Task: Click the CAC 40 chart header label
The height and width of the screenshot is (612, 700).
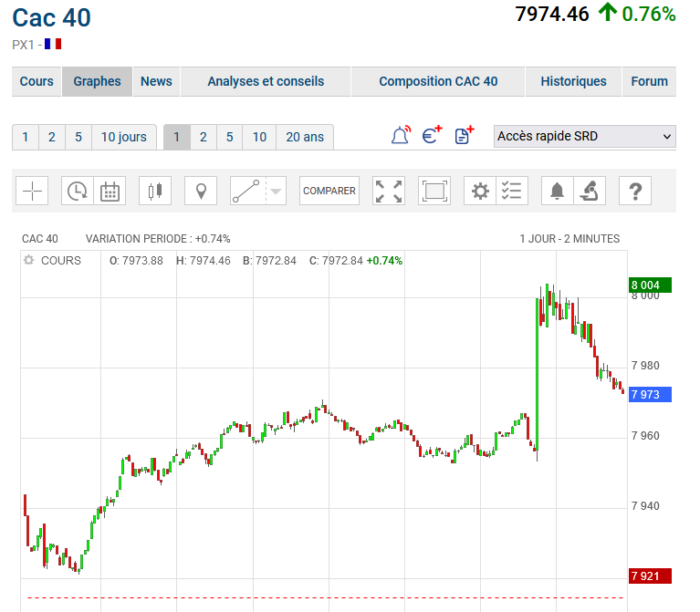Action: [40, 239]
